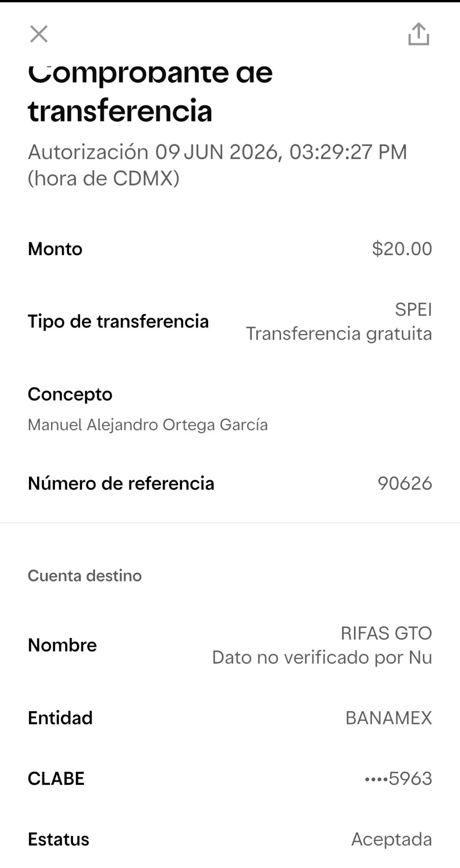Select recipient name RIFAS GTO
The height and width of the screenshot is (868, 460).
(x=386, y=633)
